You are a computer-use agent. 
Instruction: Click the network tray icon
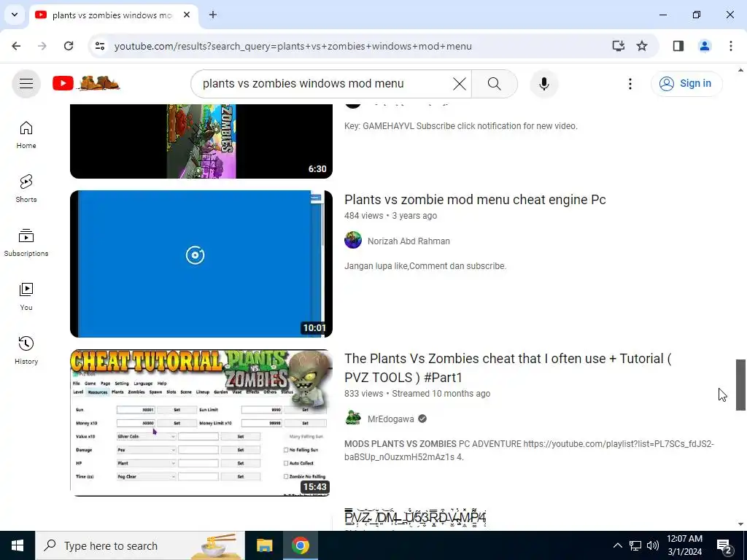click(x=635, y=545)
